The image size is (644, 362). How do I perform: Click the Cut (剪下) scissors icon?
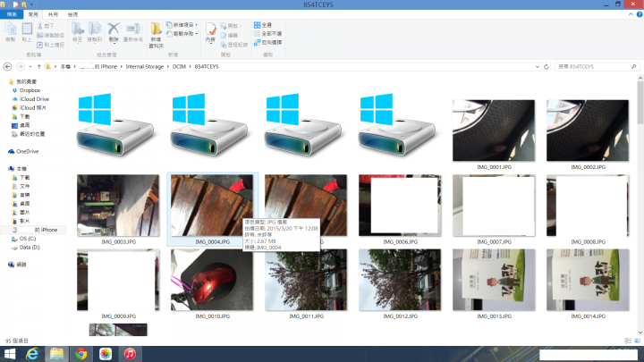coord(40,26)
